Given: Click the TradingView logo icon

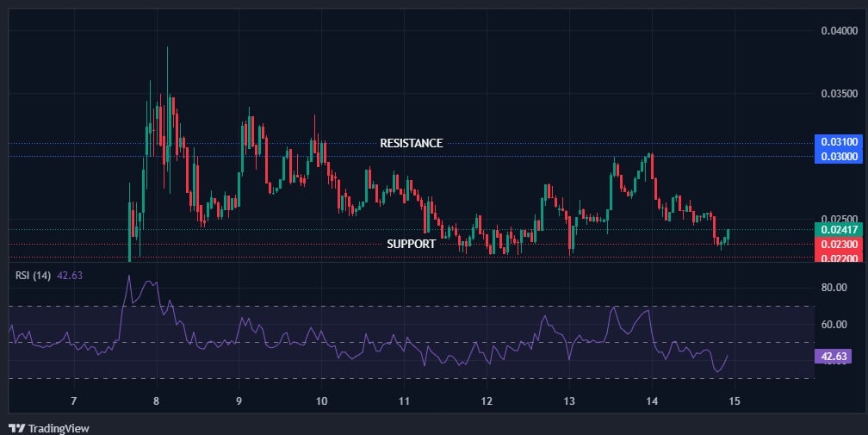Looking at the screenshot, I should 16,428.
